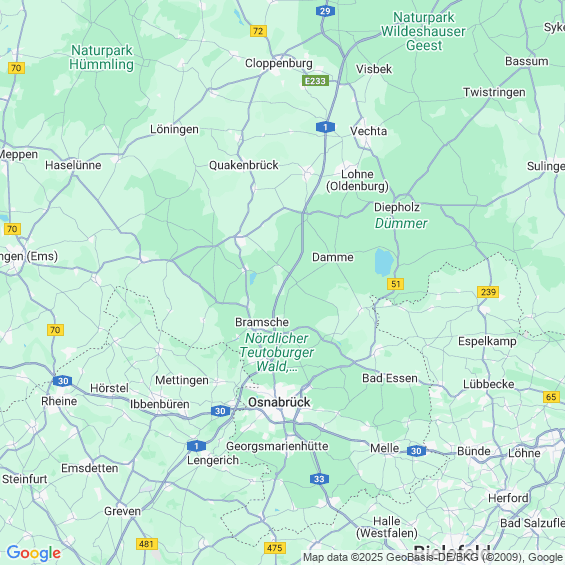Select the yellow 72 road marker
Screen dimensions: 565x565
258,31
